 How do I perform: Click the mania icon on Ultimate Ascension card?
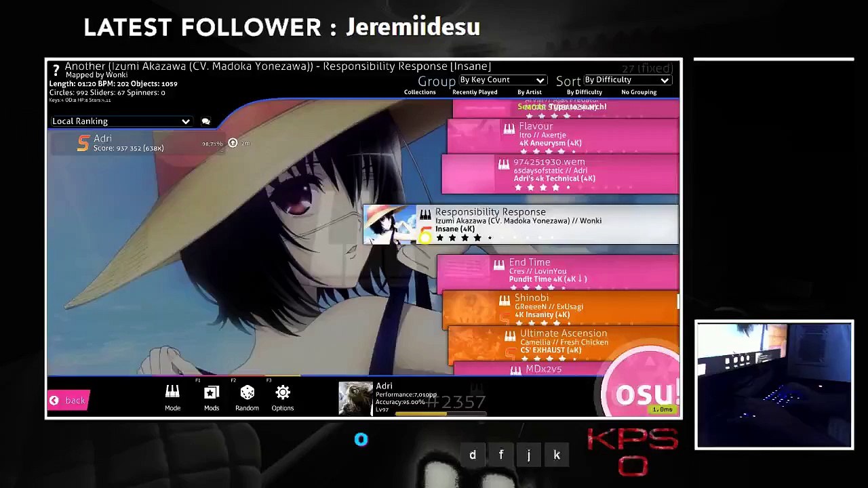510,335
